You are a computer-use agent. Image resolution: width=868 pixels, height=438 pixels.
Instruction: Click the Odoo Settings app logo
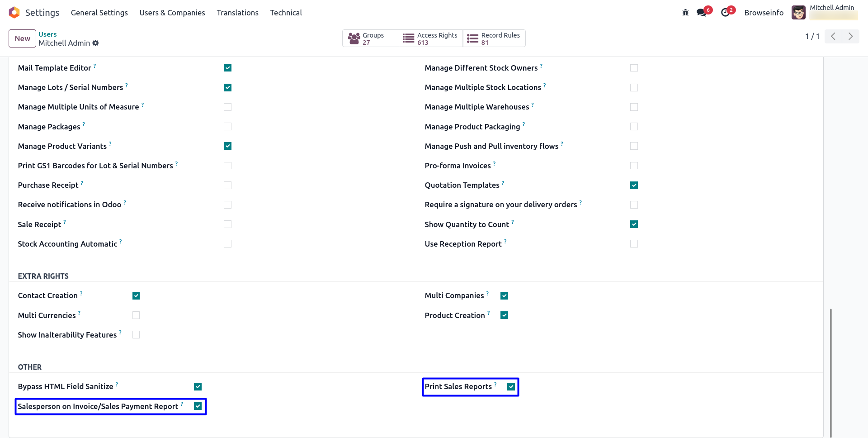coord(14,13)
